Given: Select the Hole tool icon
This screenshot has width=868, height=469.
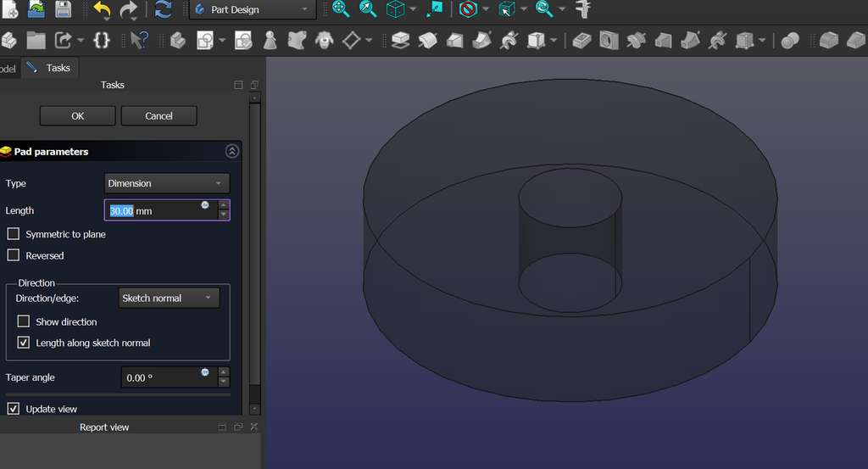Looking at the screenshot, I should pos(609,41).
